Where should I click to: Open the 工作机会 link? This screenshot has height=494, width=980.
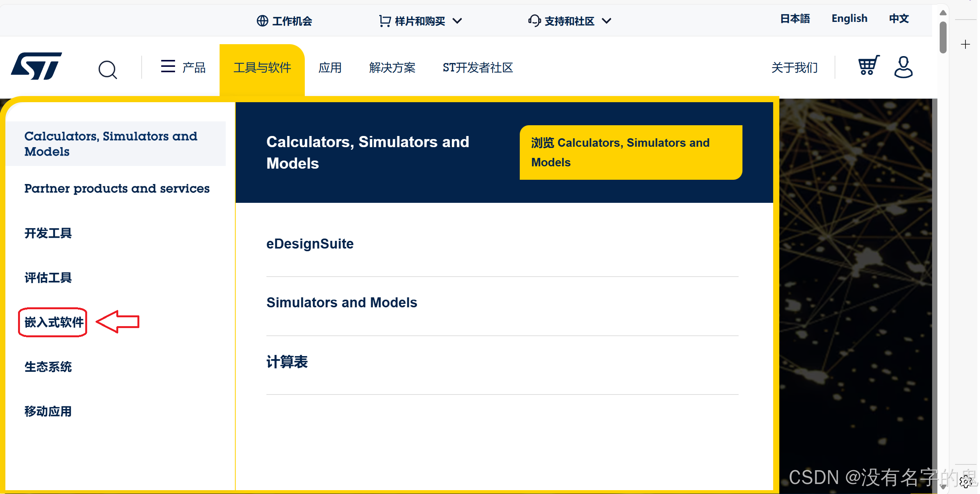click(x=292, y=21)
